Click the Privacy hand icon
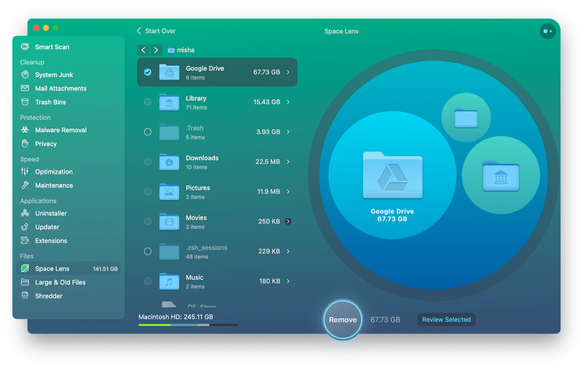Screen dimensions: 588x370 (x=25, y=143)
